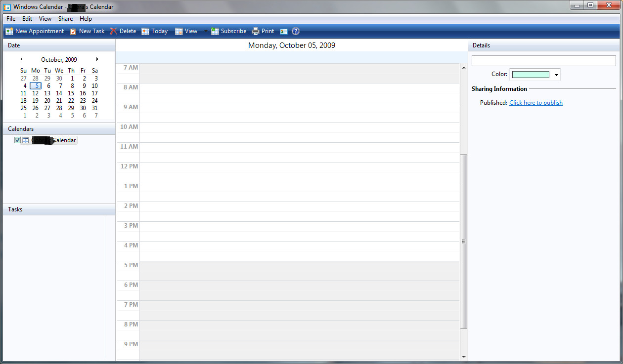
Task: Click the small details pane toolbar icon
Action: pyautogui.click(x=283, y=31)
